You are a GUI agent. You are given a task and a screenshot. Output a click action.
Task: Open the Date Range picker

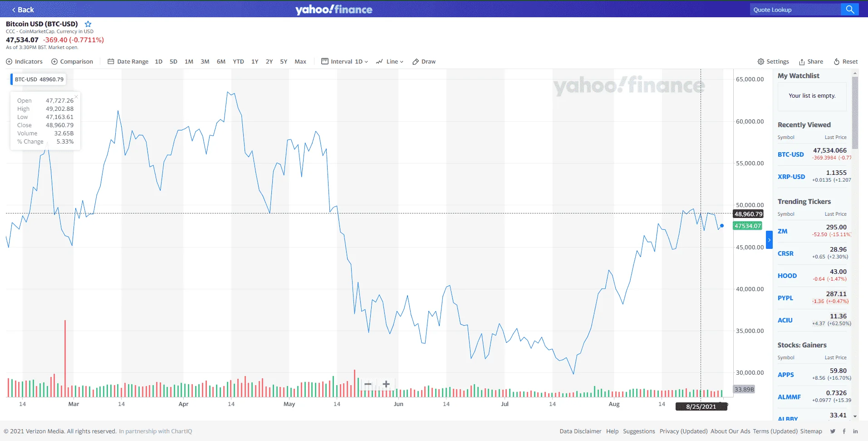pyautogui.click(x=128, y=62)
